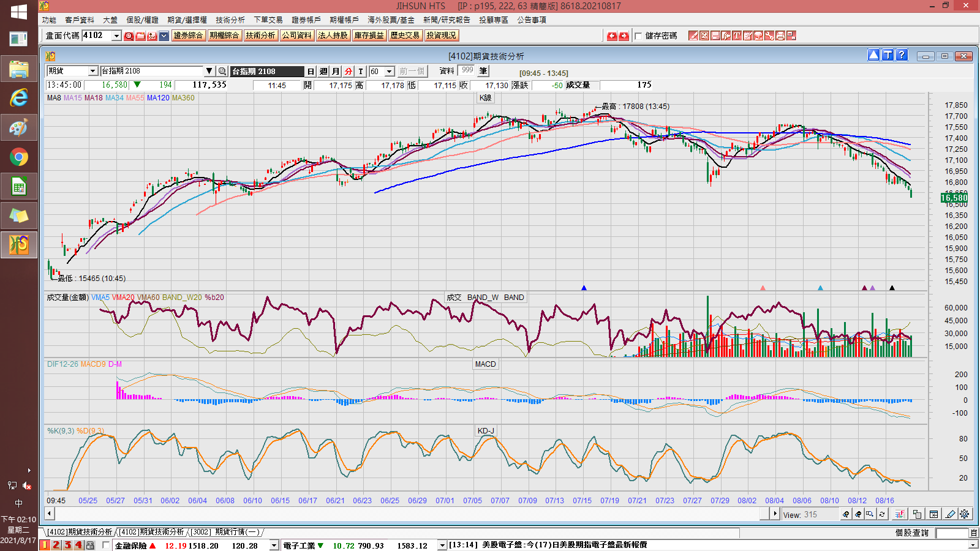Click the zoom magnifier icon below chart
This screenshot has height=551, width=980.
(870, 514)
